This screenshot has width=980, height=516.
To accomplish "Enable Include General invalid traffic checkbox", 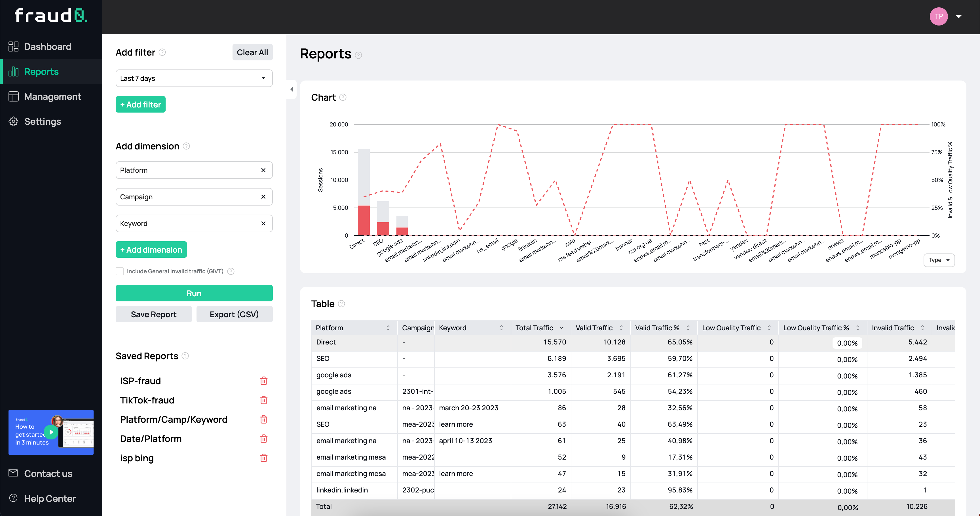I will pyautogui.click(x=120, y=271).
